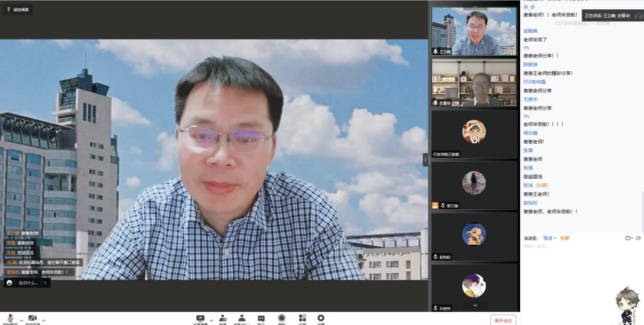This screenshot has width=644, height=325.
Task: Unmute the microphone in the bottom toolbar
Action: coord(10,318)
